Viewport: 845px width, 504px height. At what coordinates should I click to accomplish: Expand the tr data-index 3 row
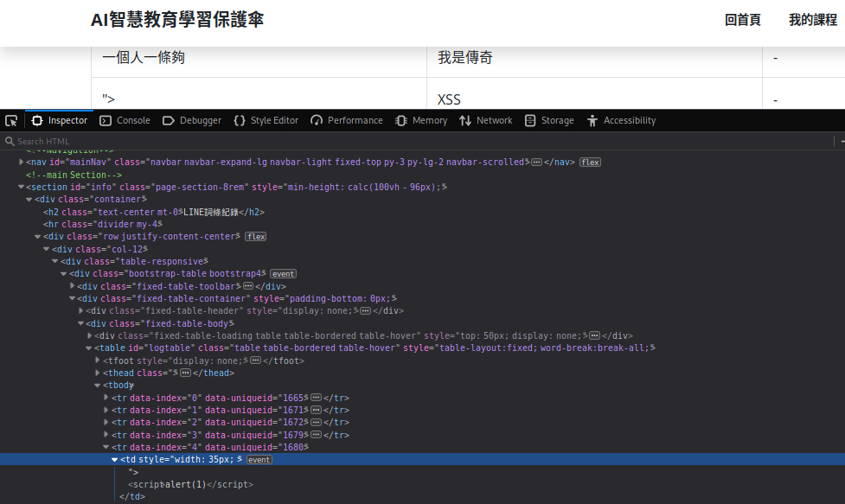point(106,435)
